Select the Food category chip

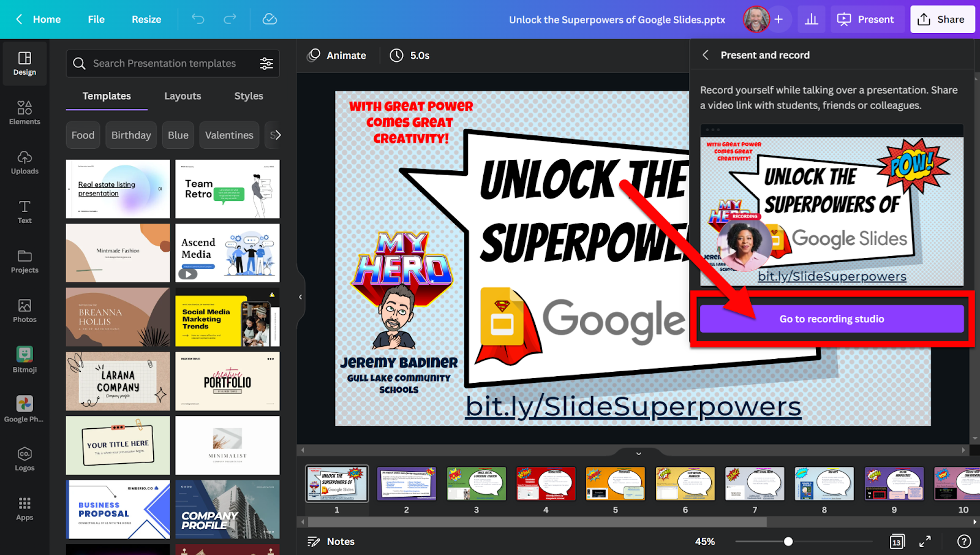point(83,135)
